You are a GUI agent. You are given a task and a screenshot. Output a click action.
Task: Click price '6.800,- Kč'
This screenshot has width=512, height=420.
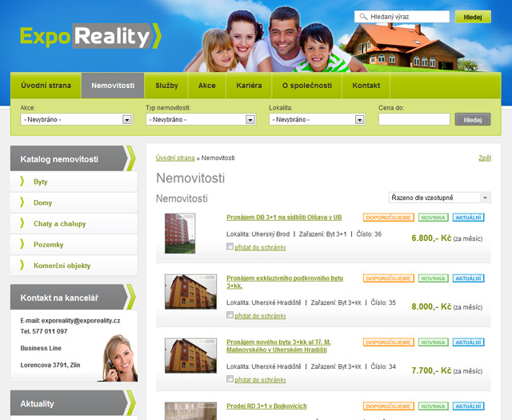(431, 238)
